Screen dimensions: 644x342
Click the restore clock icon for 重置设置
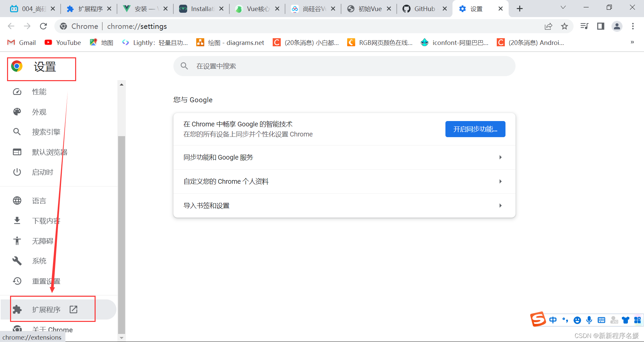click(17, 281)
